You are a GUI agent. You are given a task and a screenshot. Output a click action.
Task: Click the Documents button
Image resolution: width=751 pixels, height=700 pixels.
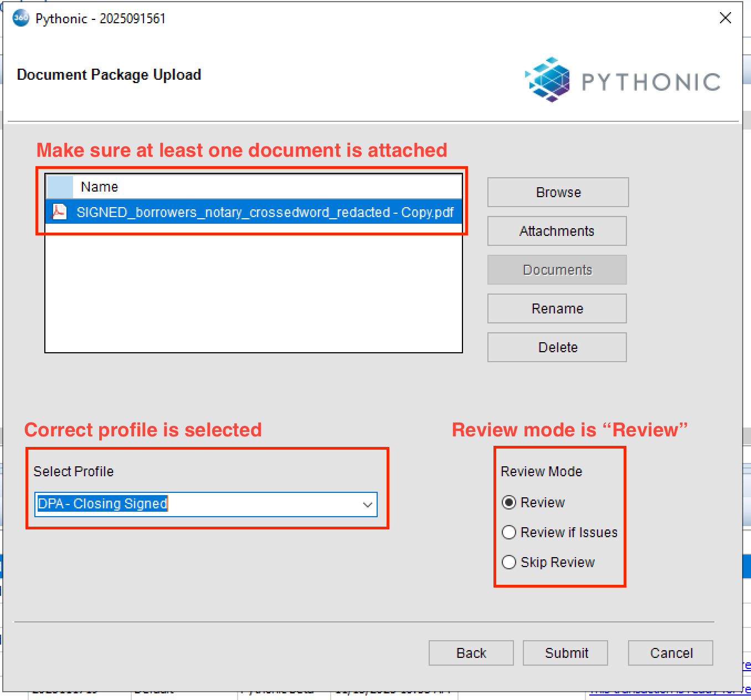point(557,270)
